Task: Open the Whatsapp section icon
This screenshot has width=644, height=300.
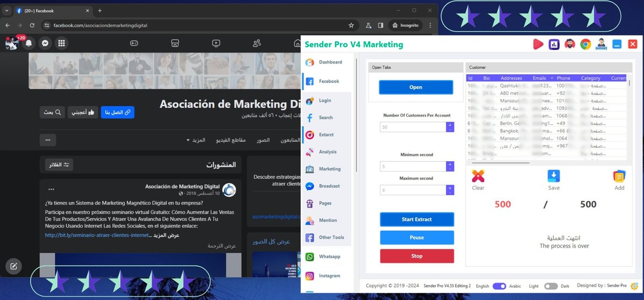Action: coord(310,257)
